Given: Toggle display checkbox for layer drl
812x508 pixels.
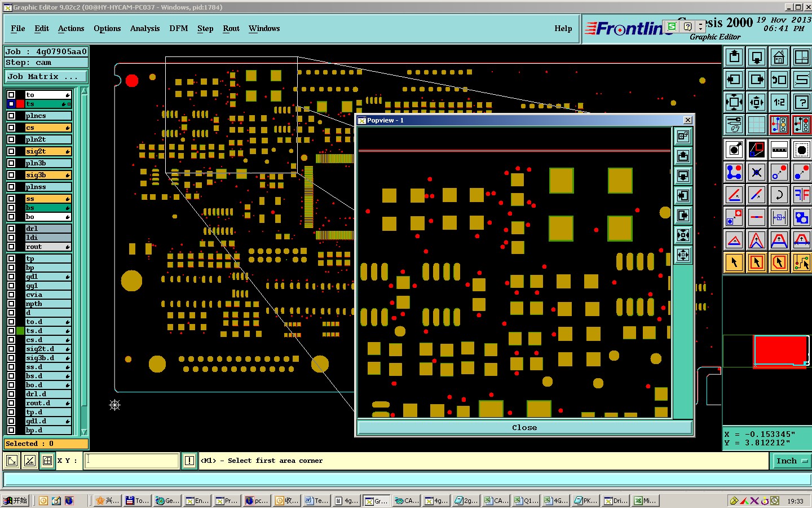Looking at the screenshot, I should [11, 229].
